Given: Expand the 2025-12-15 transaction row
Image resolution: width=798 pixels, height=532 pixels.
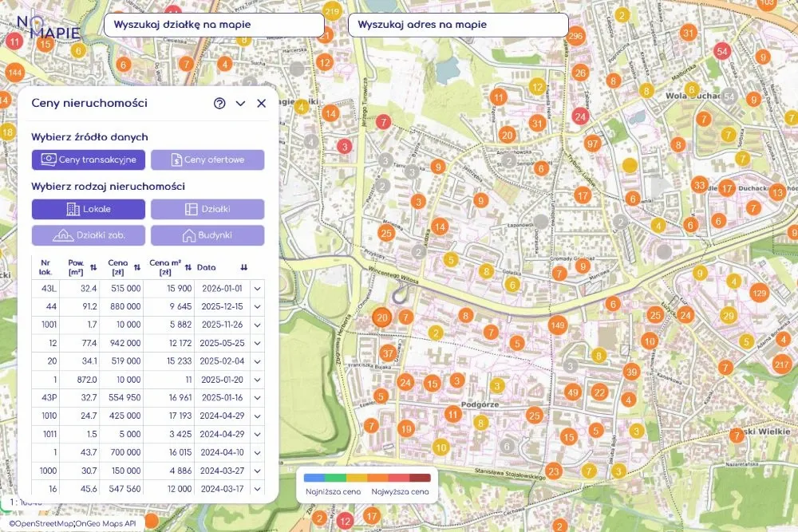Looking at the screenshot, I should (258, 307).
